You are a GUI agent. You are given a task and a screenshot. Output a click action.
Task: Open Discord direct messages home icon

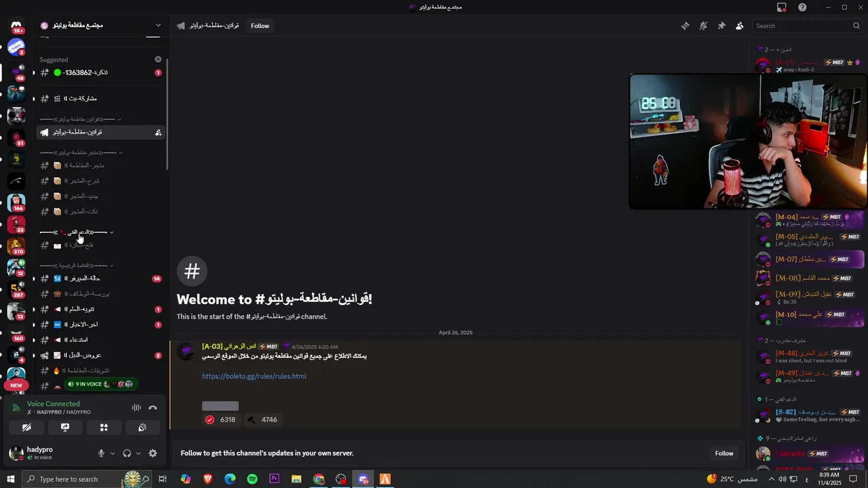(x=16, y=26)
